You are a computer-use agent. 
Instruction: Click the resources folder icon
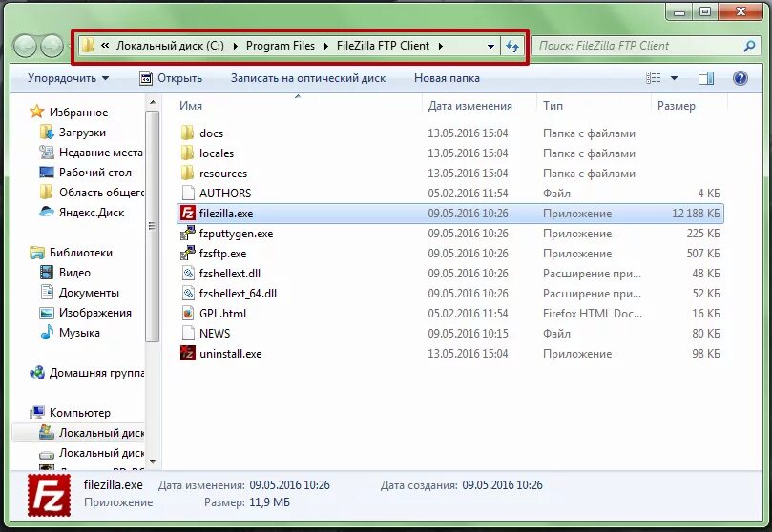pyautogui.click(x=188, y=174)
